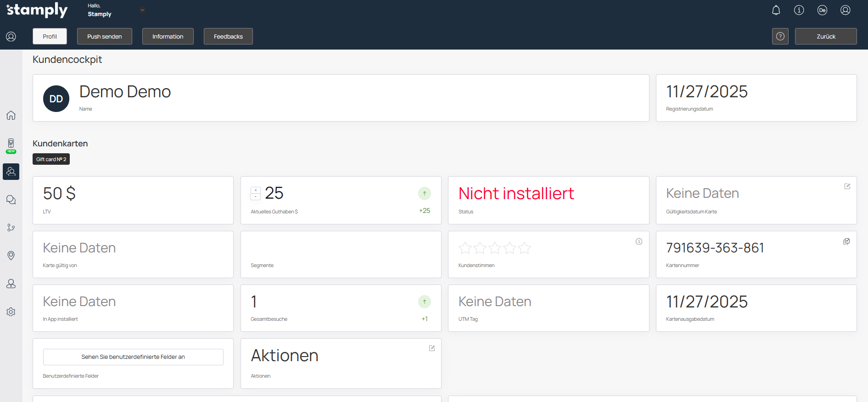Viewport: 868px width, 402px height.
Task: Open the card scanner icon marked NEW
Action: click(x=11, y=145)
